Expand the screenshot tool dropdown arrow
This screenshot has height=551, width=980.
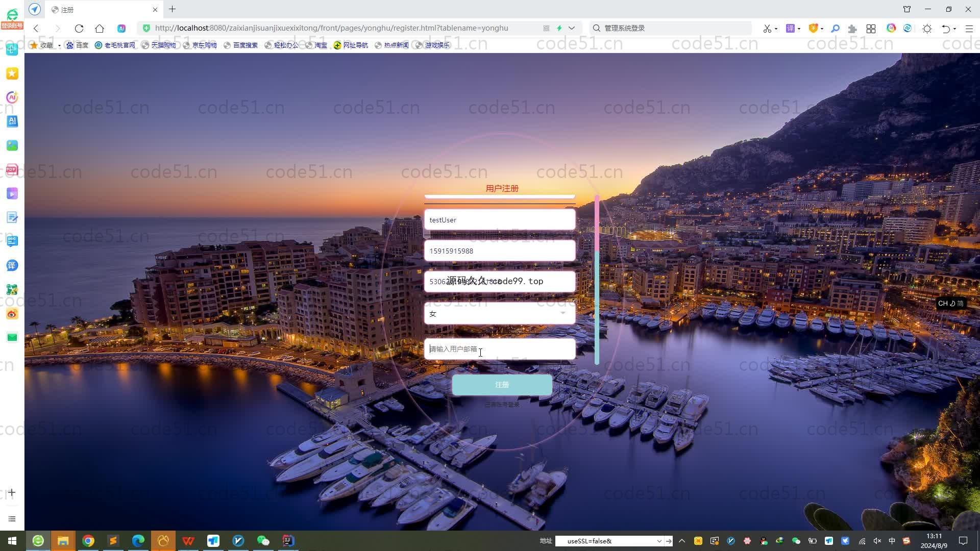tap(776, 29)
